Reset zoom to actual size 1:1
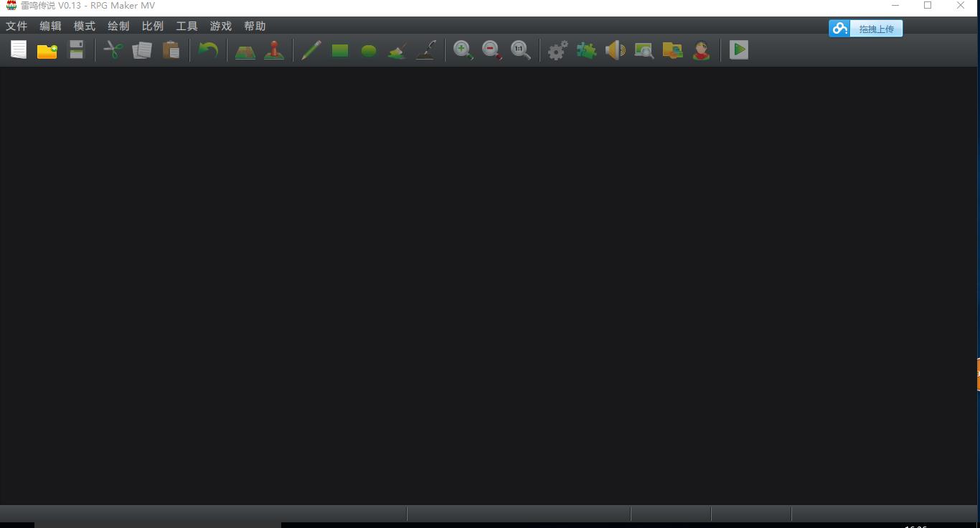 (x=521, y=50)
